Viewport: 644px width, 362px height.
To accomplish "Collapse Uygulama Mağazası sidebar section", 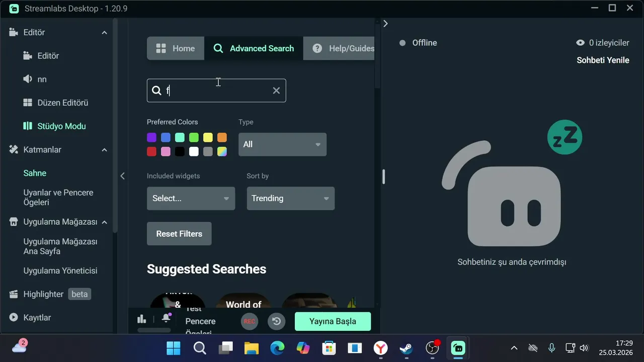I will pyautogui.click(x=104, y=222).
